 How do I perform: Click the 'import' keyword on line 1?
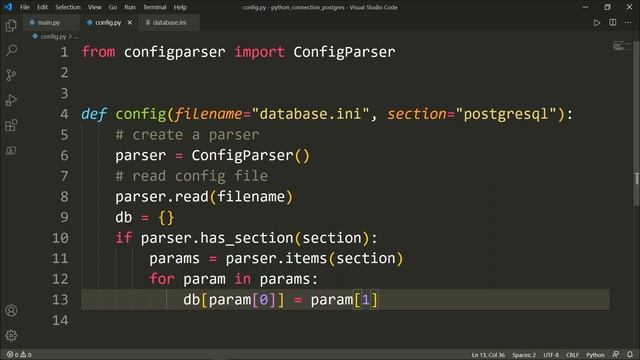[260, 52]
